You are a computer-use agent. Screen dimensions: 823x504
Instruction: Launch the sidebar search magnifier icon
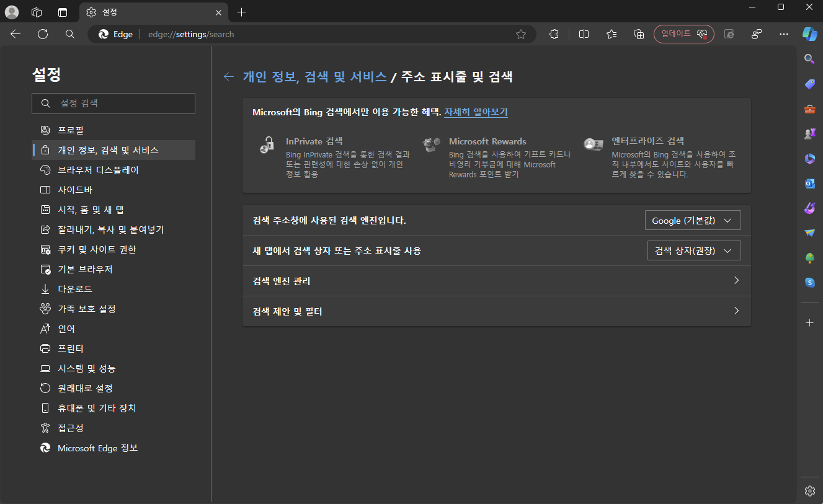pyautogui.click(x=809, y=59)
